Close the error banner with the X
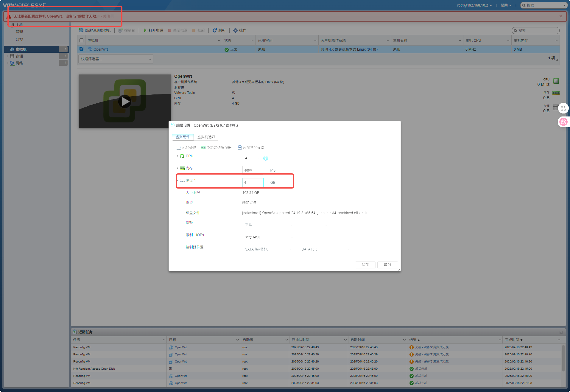The height and width of the screenshot is (392, 570). [x=561, y=16]
